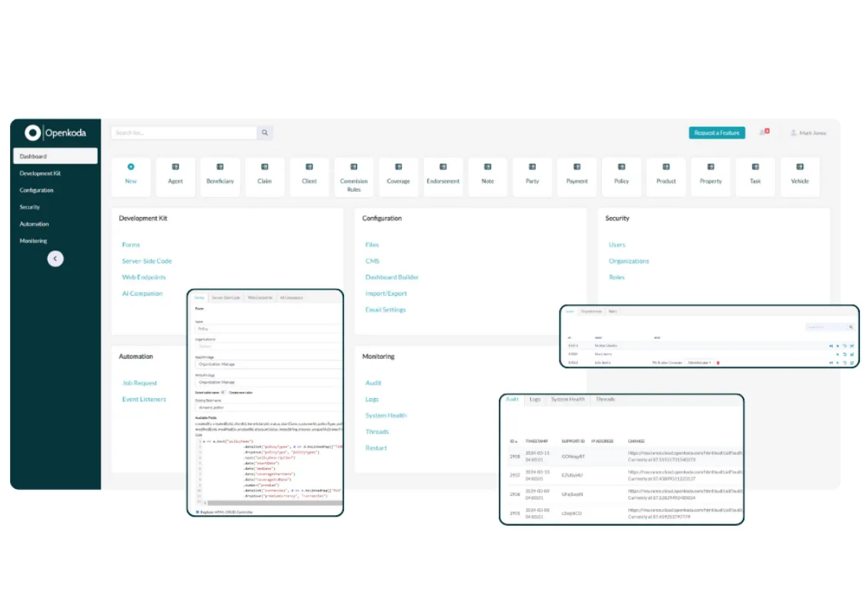Click the Request a Feature button
866x616 pixels.
tap(717, 132)
